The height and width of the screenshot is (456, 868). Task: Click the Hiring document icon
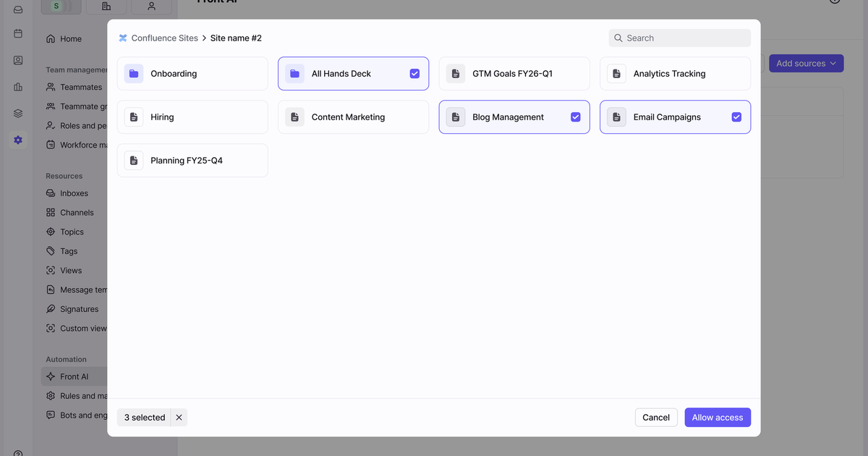[134, 117]
